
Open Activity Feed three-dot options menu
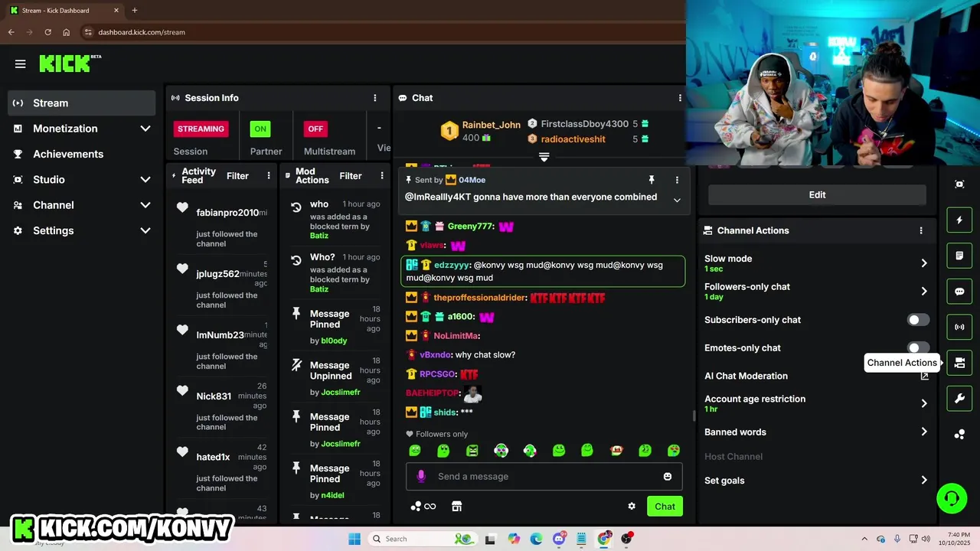pyautogui.click(x=269, y=176)
